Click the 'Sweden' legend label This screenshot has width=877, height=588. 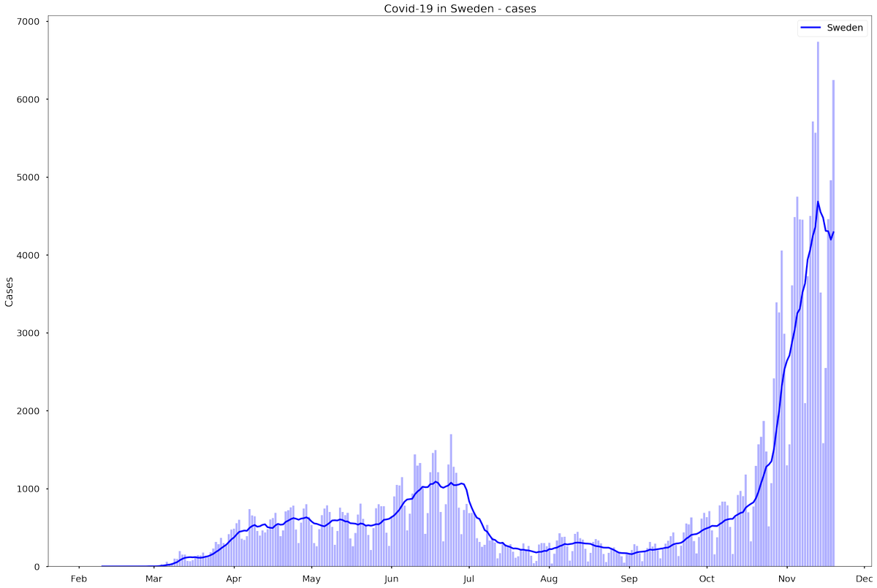[x=846, y=28]
